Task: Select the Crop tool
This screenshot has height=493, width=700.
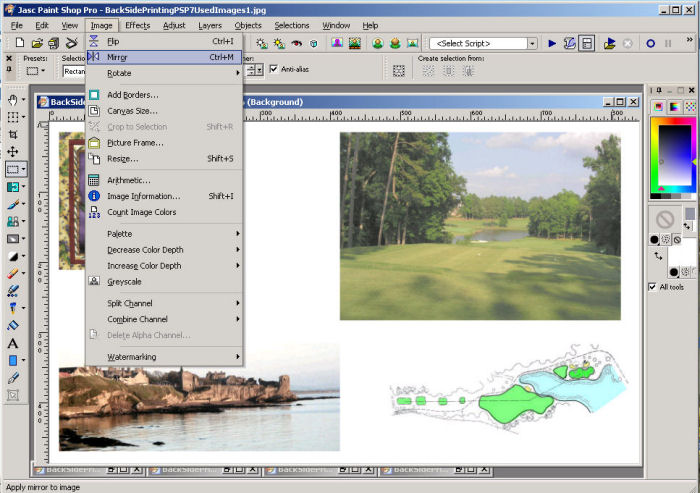Action: [13, 134]
